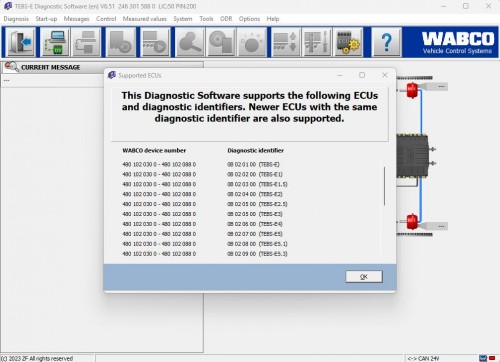Select identifier '08 02 09 00 (TEBS-E5.3)'
The height and width of the screenshot is (362, 500).
[x=257, y=254]
